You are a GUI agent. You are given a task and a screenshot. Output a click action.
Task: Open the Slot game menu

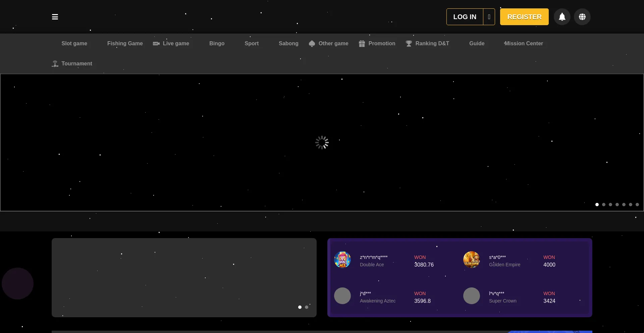tap(74, 44)
